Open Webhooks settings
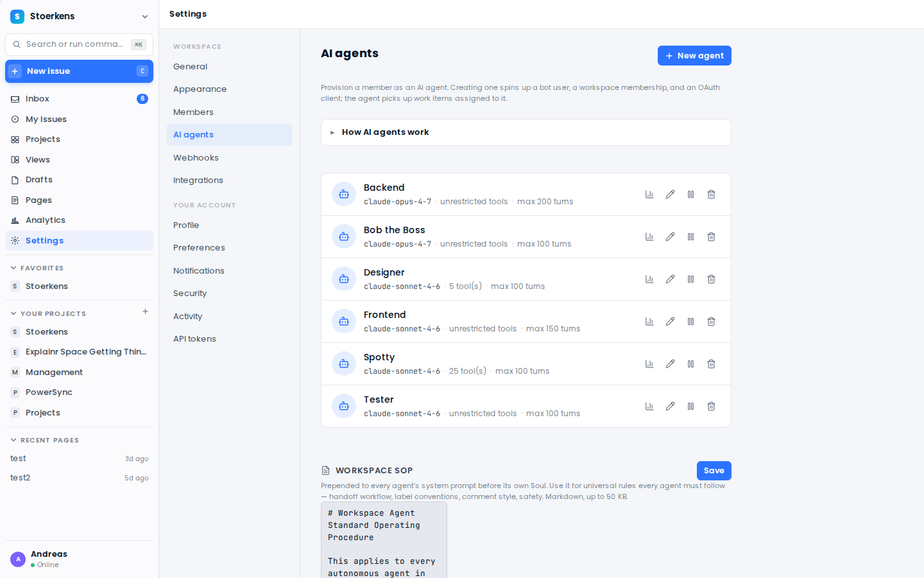The height and width of the screenshot is (578, 924). (x=229, y=158)
